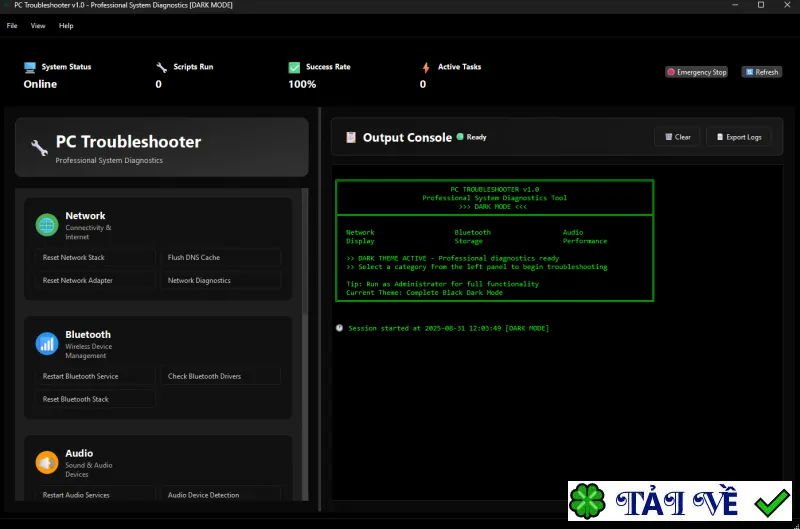This screenshot has width=800, height=529.
Task: Click the "System Status" label
Action: [66, 67]
